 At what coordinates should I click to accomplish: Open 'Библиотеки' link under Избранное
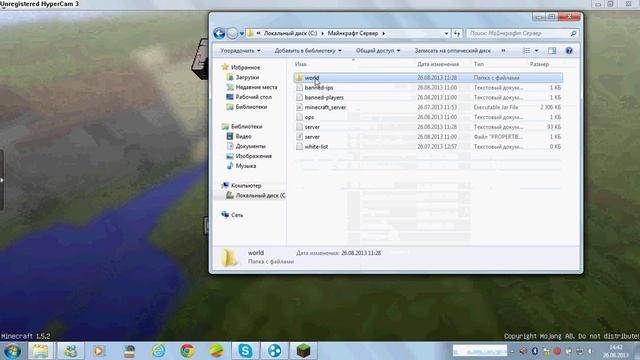pyautogui.click(x=251, y=107)
